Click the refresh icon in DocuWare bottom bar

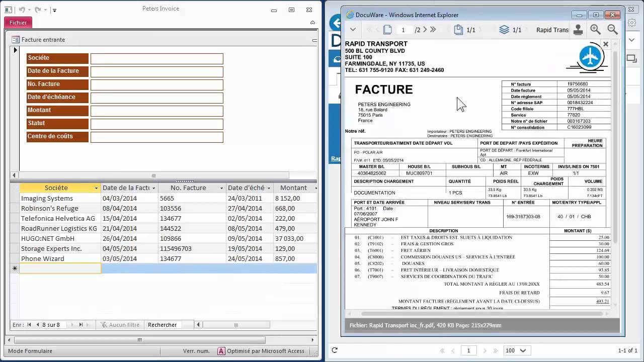click(335, 350)
